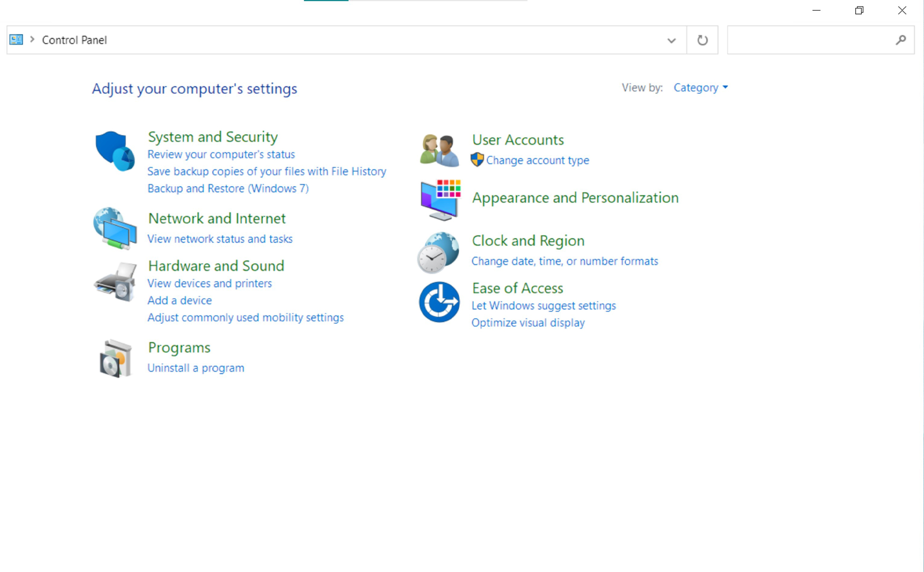Open Adjust commonly used mobility settings

245,318
